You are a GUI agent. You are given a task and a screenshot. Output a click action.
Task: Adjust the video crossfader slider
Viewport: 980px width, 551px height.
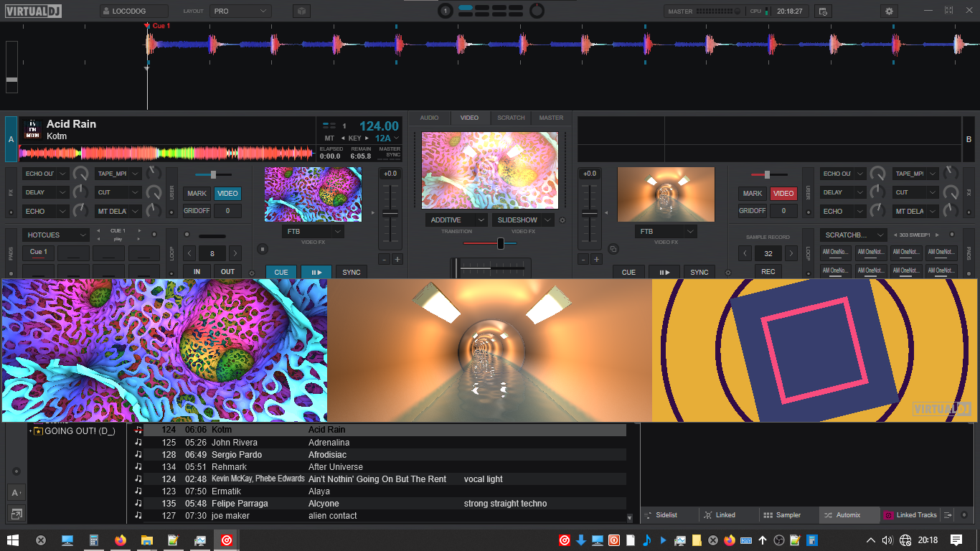[x=490, y=243]
